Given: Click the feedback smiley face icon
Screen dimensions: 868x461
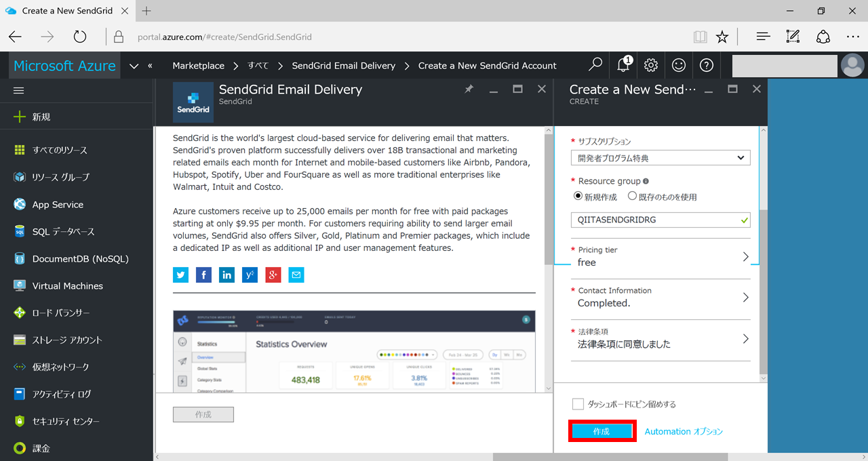Looking at the screenshot, I should (x=679, y=65).
